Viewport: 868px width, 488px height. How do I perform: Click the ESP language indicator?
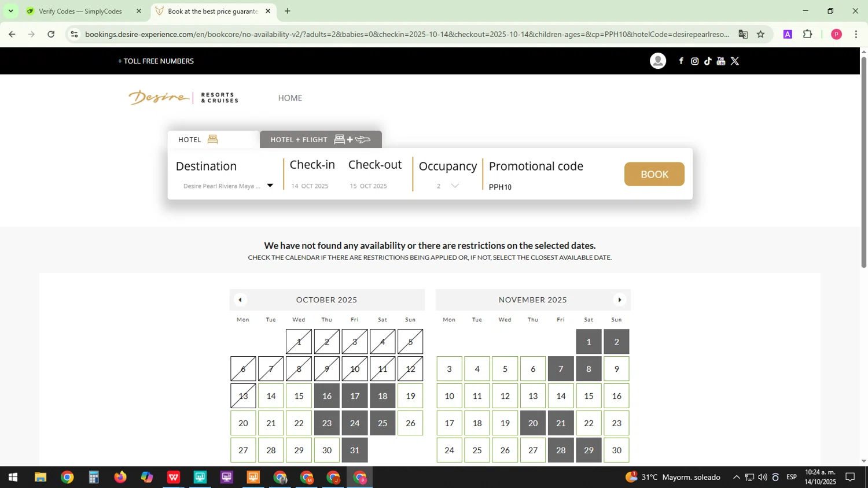(792, 478)
